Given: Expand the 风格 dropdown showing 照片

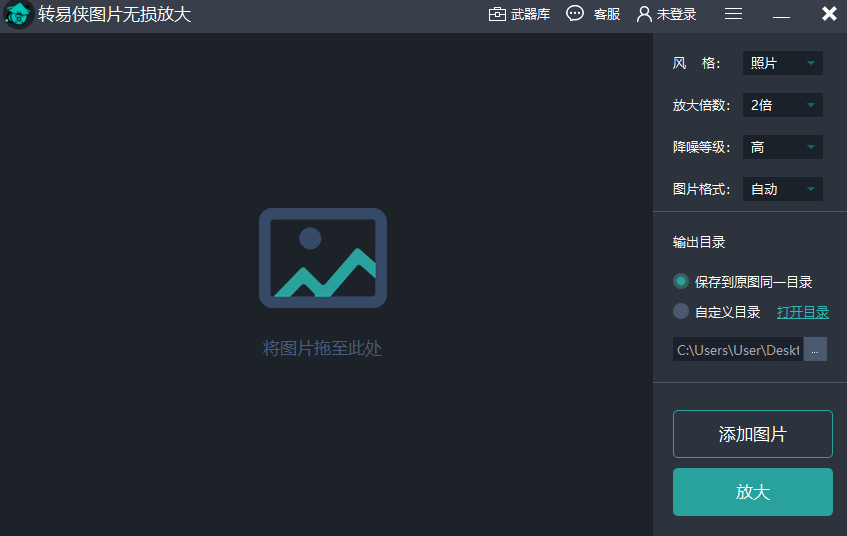Looking at the screenshot, I should tap(782, 63).
